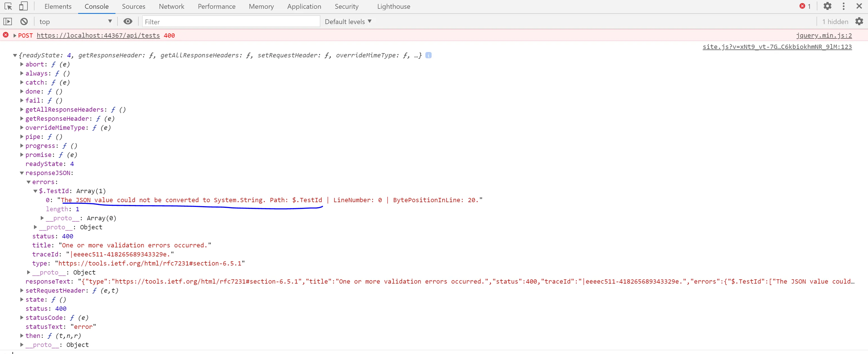The image size is (868, 354).
Task: Expand the setRequestHeader function entry
Action: 22,290
